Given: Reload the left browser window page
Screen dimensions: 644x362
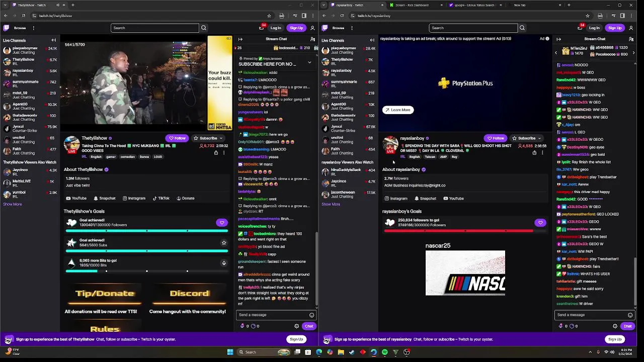Looking at the screenshot, I should point(23,16).
